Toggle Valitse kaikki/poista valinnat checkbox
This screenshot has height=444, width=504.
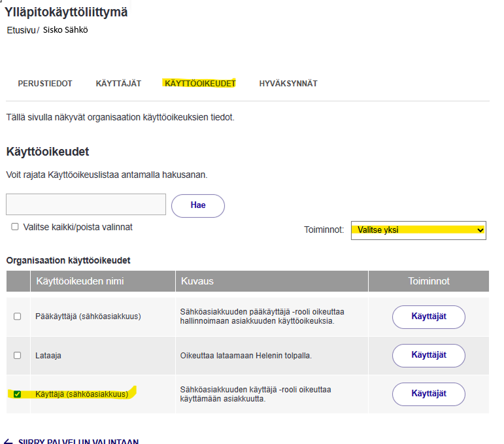[15, 227]
